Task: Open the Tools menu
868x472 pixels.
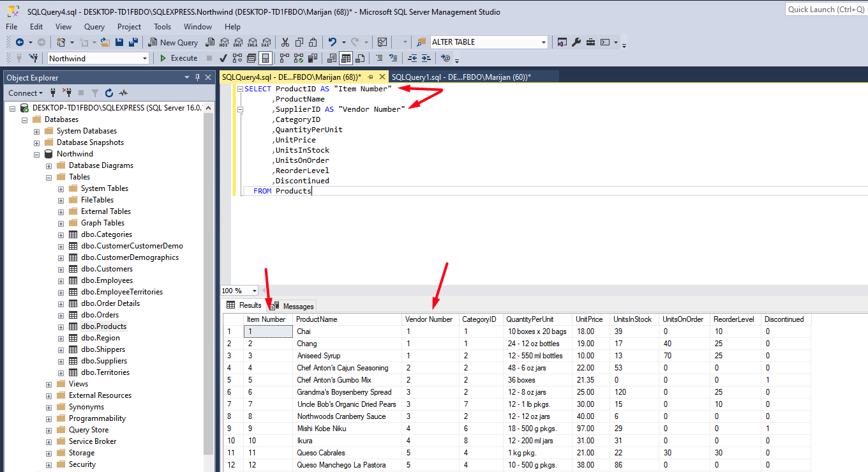Action: pyautogui.click(x=162, y=27)
